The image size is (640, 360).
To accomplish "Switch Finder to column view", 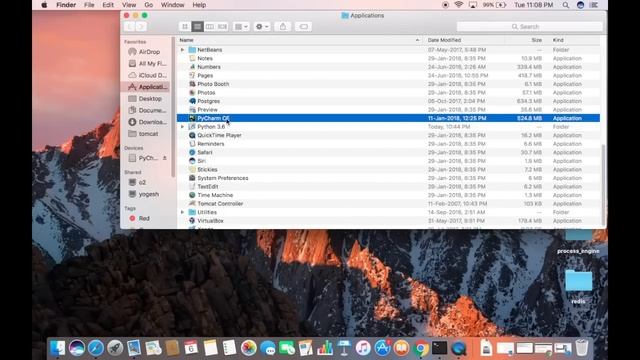I will coord(210,27).
